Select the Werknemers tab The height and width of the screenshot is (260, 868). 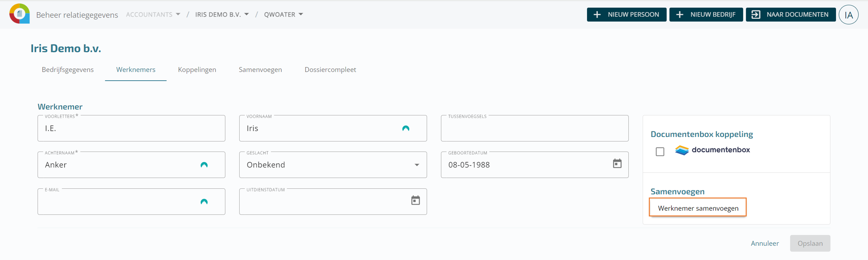(x=136, y=70)
